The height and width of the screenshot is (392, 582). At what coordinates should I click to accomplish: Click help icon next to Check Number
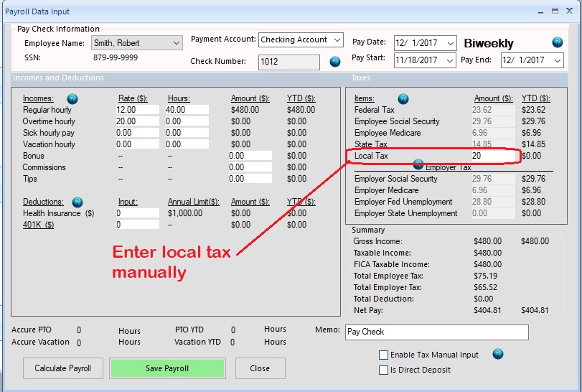point(334,62)
